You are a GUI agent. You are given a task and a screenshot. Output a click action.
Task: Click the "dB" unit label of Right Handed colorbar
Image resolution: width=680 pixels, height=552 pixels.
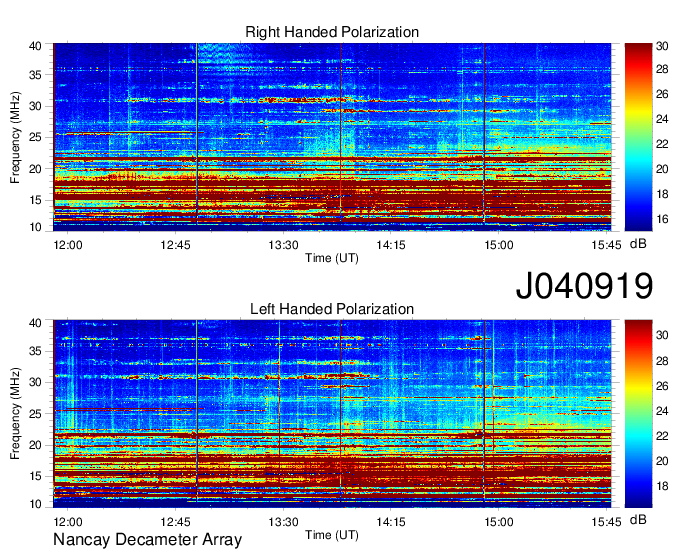638,244
